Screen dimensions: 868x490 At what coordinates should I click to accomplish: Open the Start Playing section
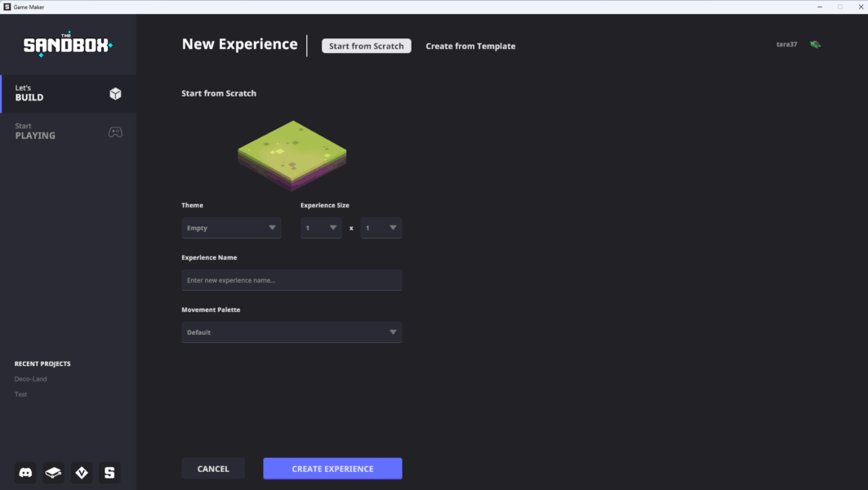(x=68, y=131)
